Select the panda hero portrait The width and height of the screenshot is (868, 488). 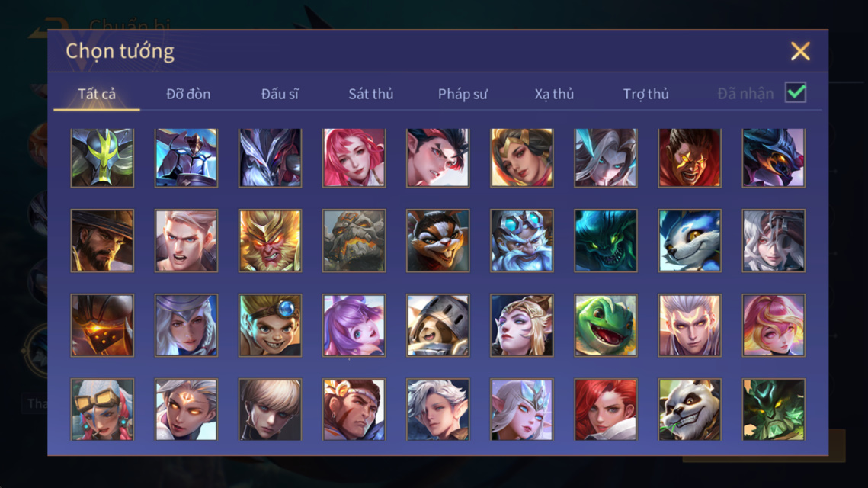(689, 409)
